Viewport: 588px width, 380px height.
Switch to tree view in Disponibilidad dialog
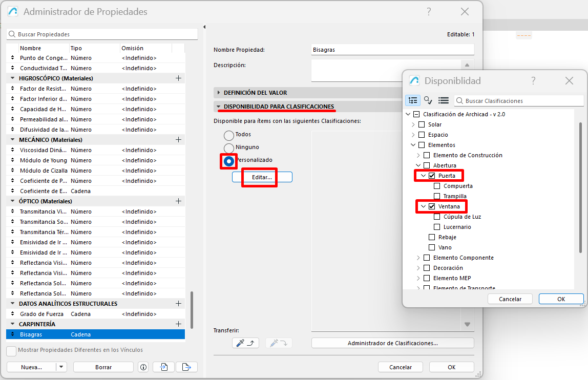[x=413, y=100]
